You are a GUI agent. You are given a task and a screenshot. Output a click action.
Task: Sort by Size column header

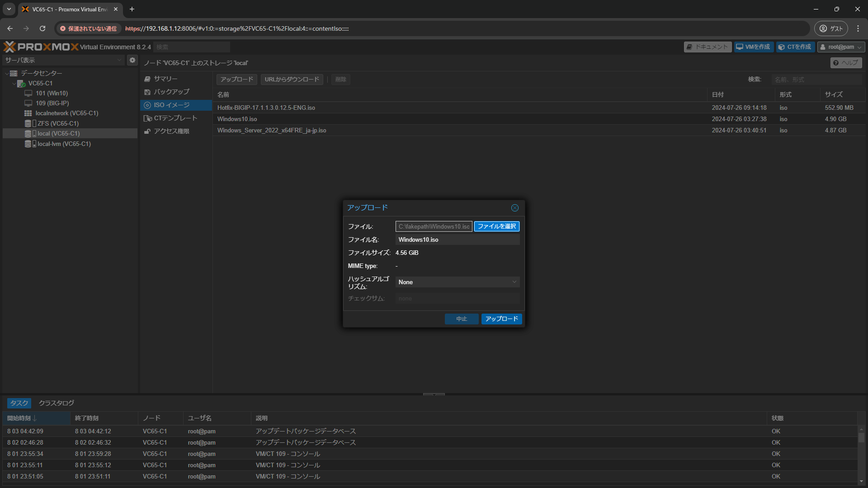tap(843, 94)
